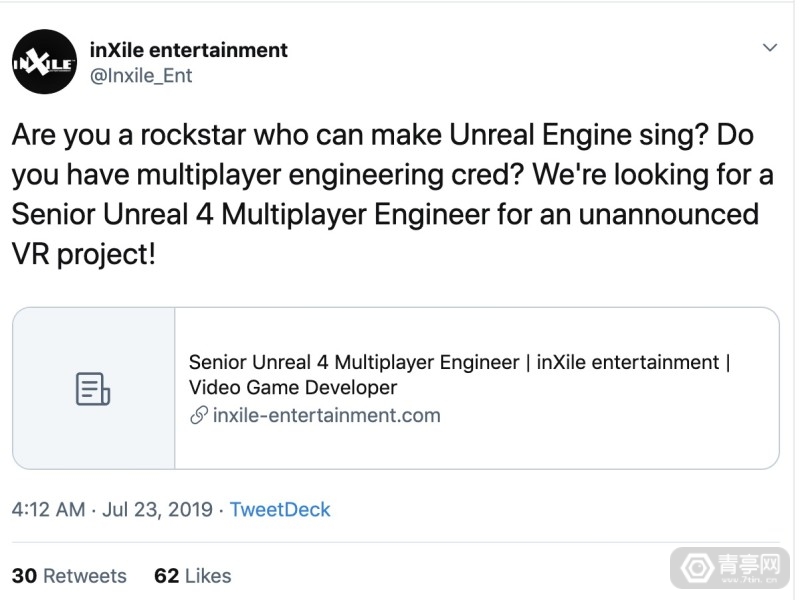Open the inXile entertainment display name
The image size is (800, 600).
pyautogui.click(x=189, y=49)
